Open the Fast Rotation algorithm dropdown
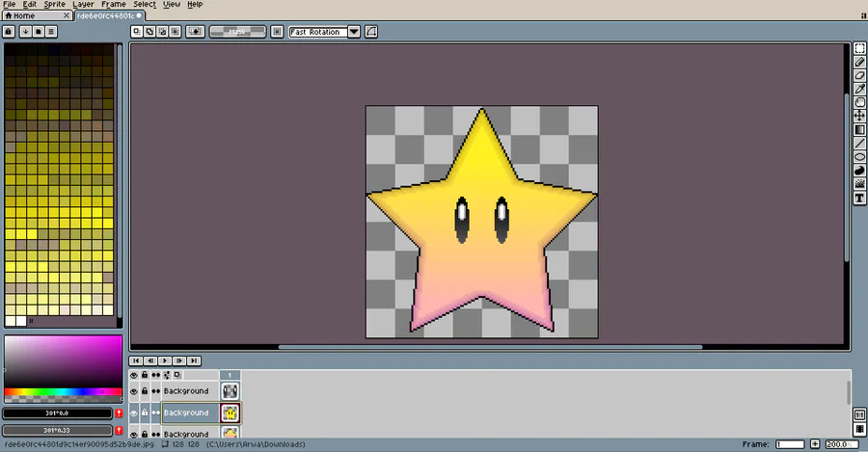 tap(354, 32)
